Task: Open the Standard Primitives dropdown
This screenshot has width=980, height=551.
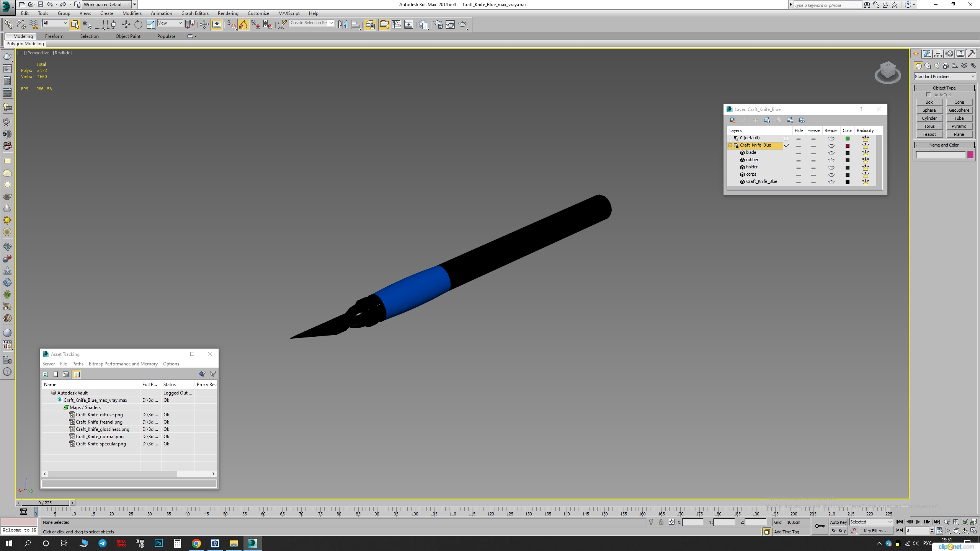Action: coord(944,77)
